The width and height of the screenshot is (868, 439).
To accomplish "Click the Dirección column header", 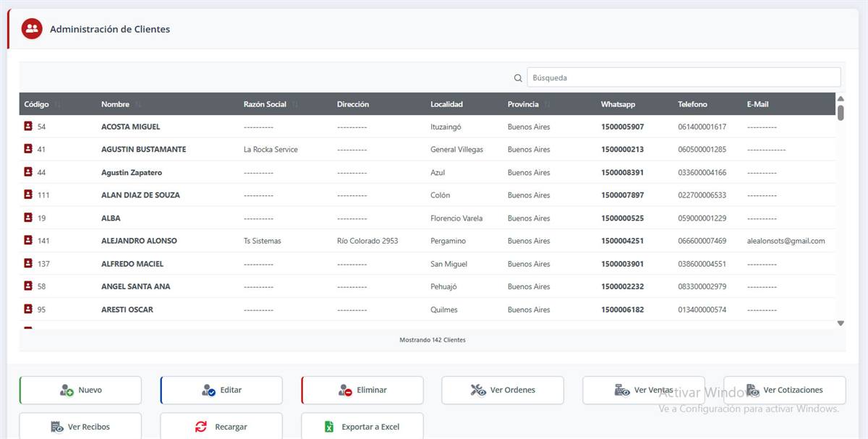I will [353, 104].
